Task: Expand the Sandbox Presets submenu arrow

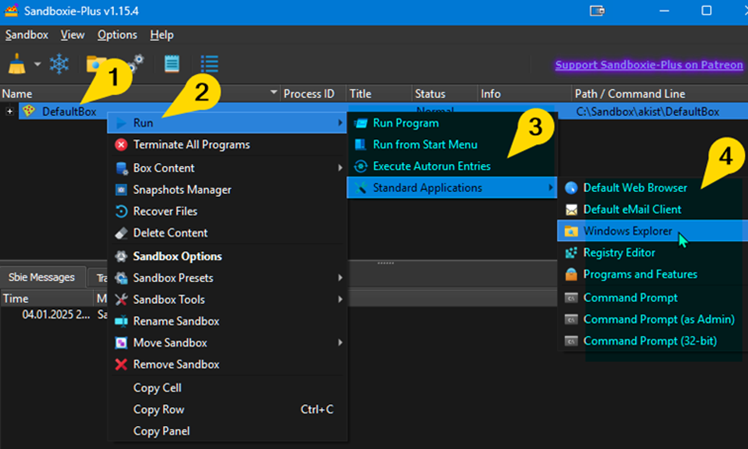Action: (340, 277)
